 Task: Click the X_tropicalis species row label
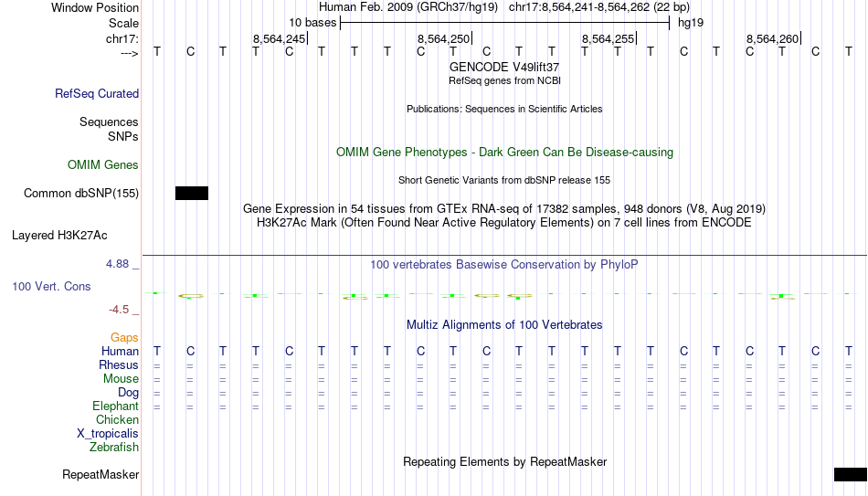(x=108, y=434)
